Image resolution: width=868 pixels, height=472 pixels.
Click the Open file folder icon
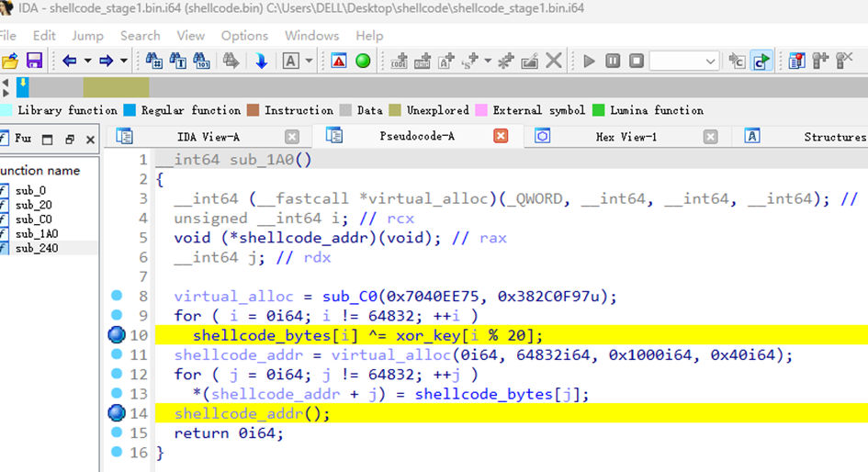pyautogui.click(x=10, y=61)
